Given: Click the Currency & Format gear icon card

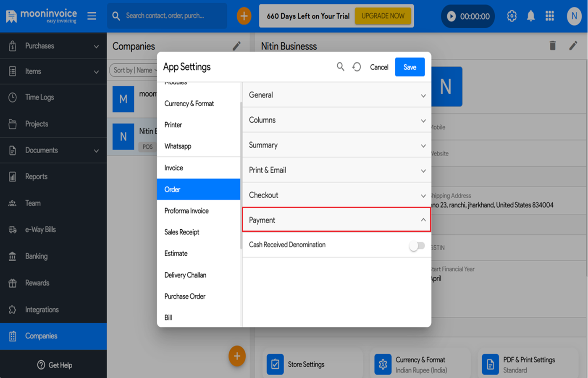Looking at the screenshot, I should 383,364.
